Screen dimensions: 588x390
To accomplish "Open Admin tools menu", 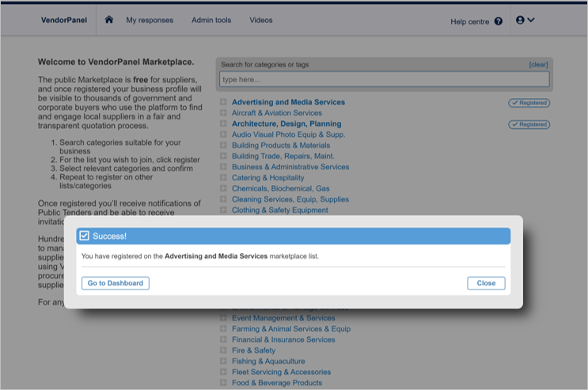I will [211, 21].
